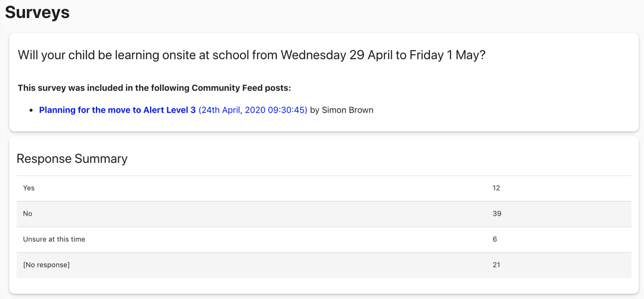Click the Community Feed posts bold sentence
Image resolution: width=644 pixels, height=299 pixels.
[x=154, y=88]
